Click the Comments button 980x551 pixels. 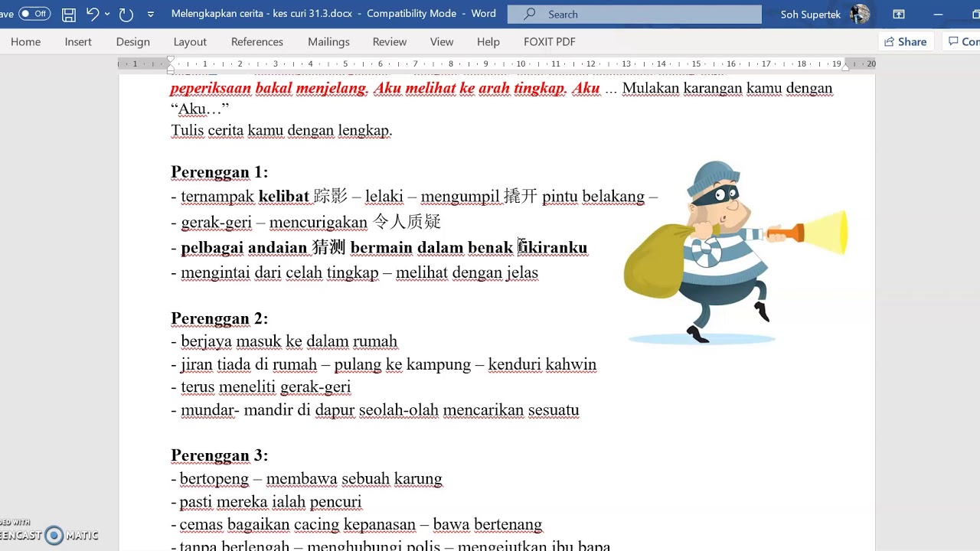(x=962, y=42)
